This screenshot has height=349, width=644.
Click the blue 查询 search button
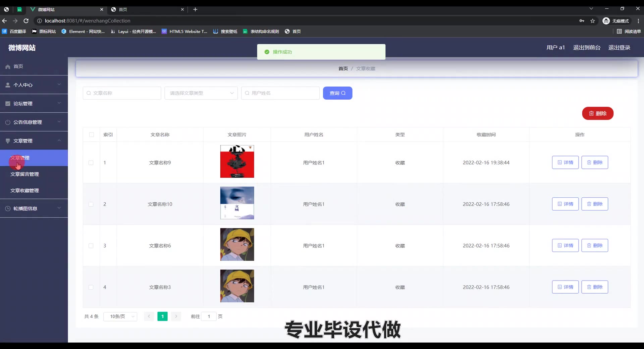337,93
